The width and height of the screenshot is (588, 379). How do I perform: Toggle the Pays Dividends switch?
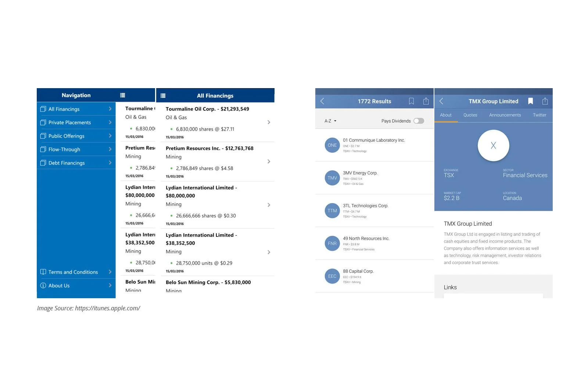point(419,121)
